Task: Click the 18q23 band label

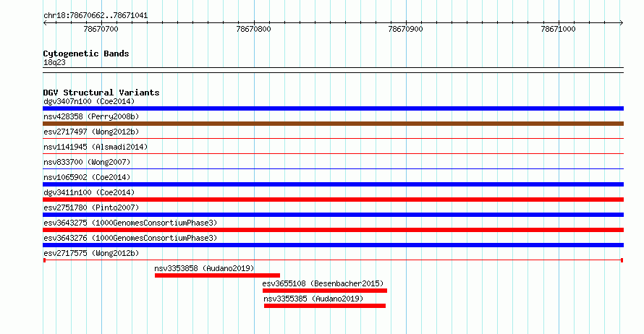Action: pyautogui.click(x=54, y=62)
